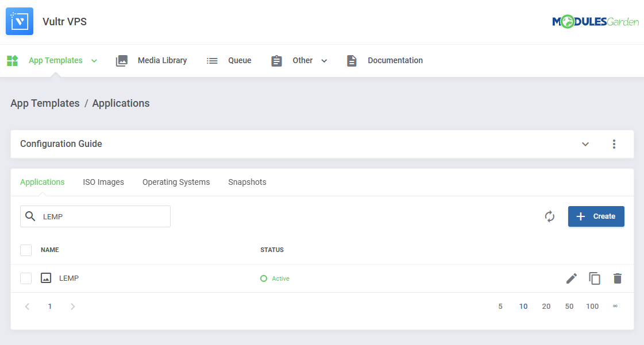The image size is (644, 345).
Task: Expand the Other dropdown arrow
Action: click(x=324, y=61)
